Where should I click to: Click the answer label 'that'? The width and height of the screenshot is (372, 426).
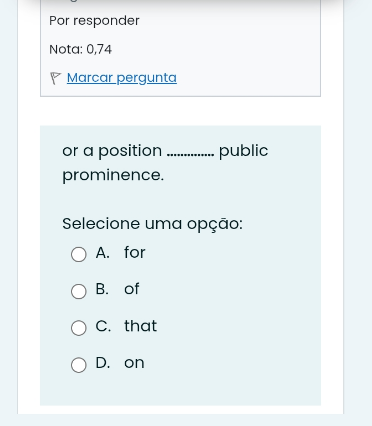tap(140, 326)
